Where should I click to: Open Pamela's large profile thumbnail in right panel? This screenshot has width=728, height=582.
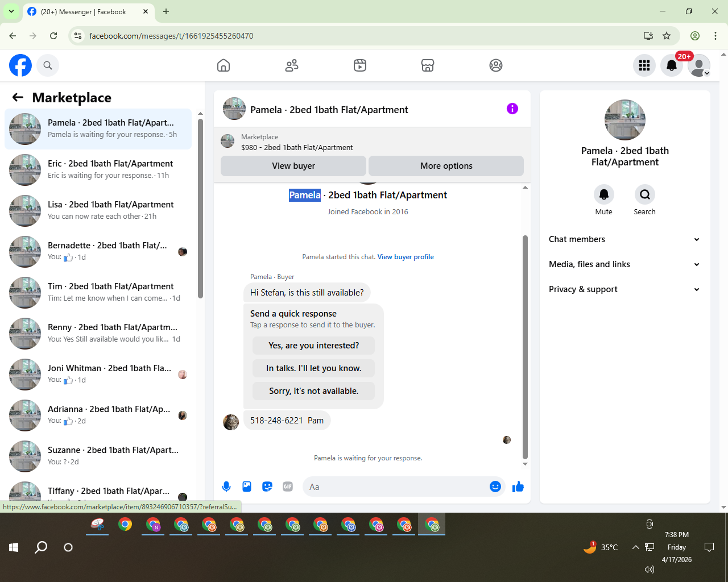[625, 120]
